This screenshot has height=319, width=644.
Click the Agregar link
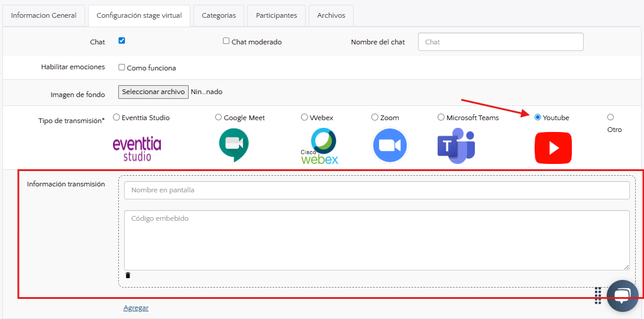(136, 308)
